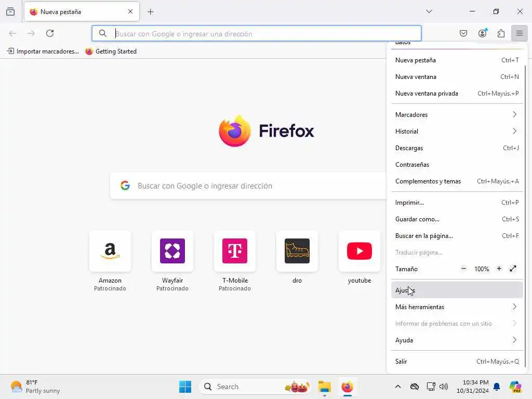Expand the Historial submenu

[457, 131]
